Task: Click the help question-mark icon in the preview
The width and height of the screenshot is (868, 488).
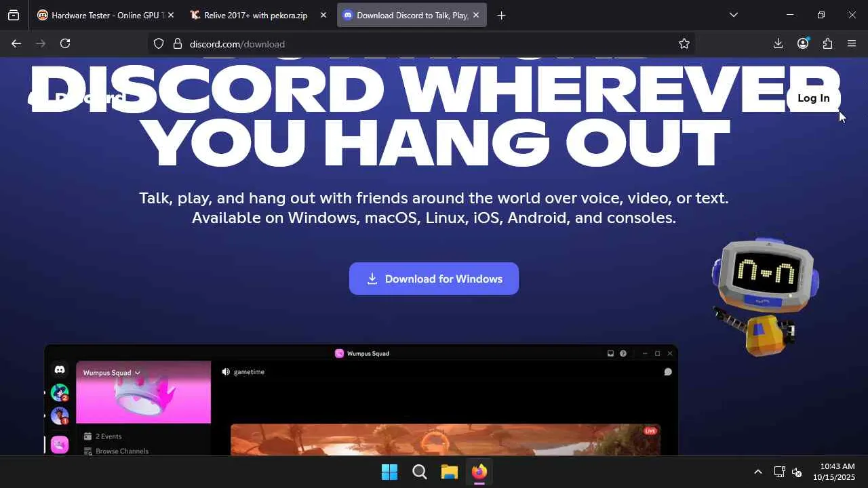Action: pyautogui.click(x=623, y=353)
